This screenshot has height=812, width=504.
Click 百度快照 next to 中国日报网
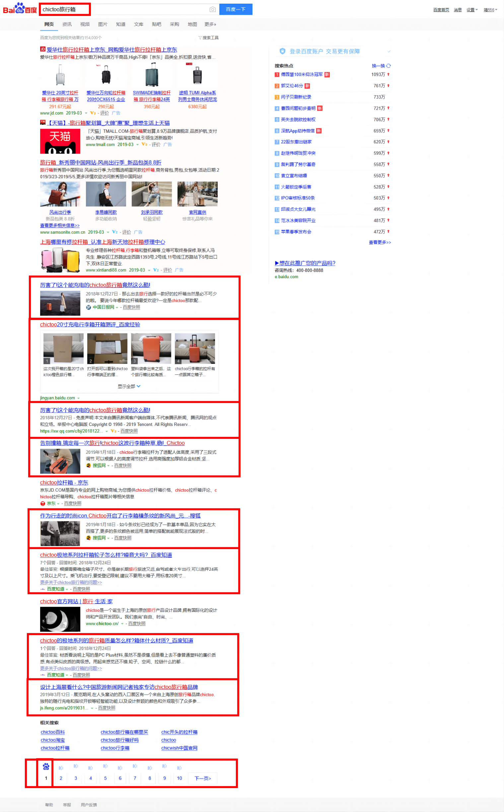[x=131, y=307]
